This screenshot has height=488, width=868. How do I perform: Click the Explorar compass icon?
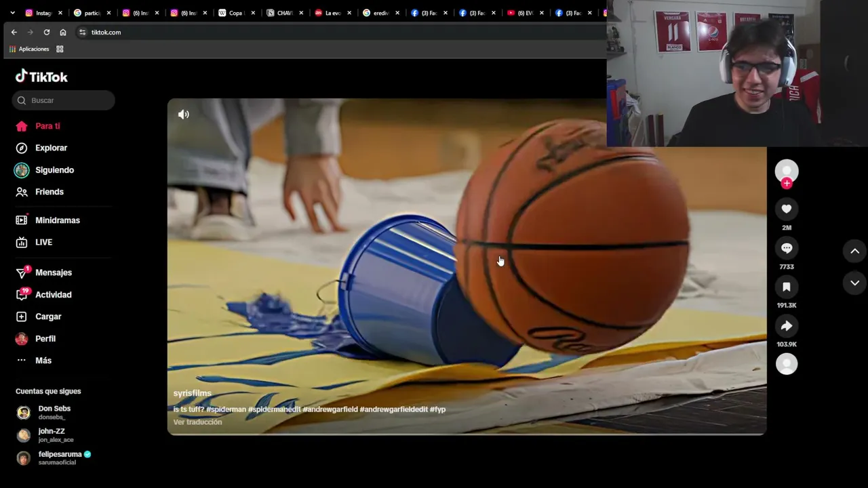[22, 148]
